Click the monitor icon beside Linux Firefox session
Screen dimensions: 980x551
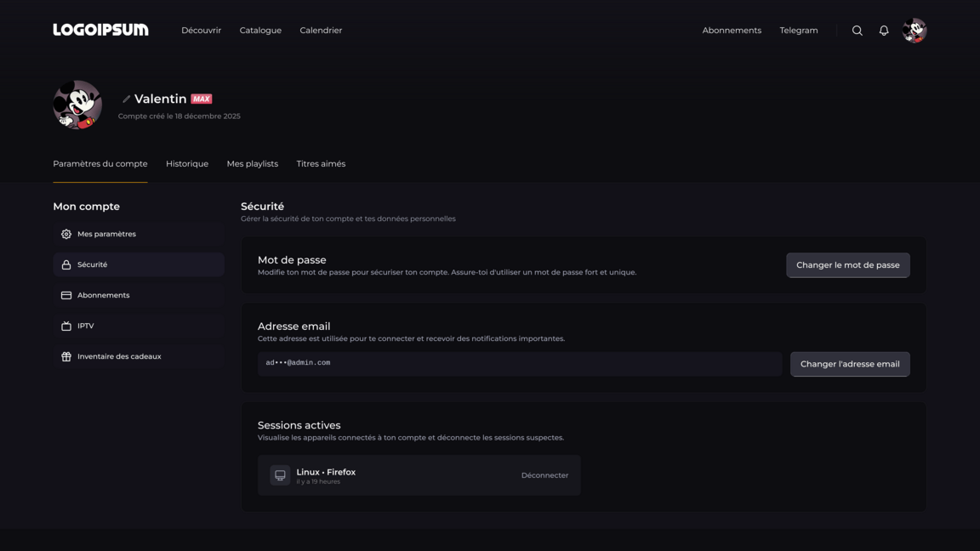click(280, 474)
